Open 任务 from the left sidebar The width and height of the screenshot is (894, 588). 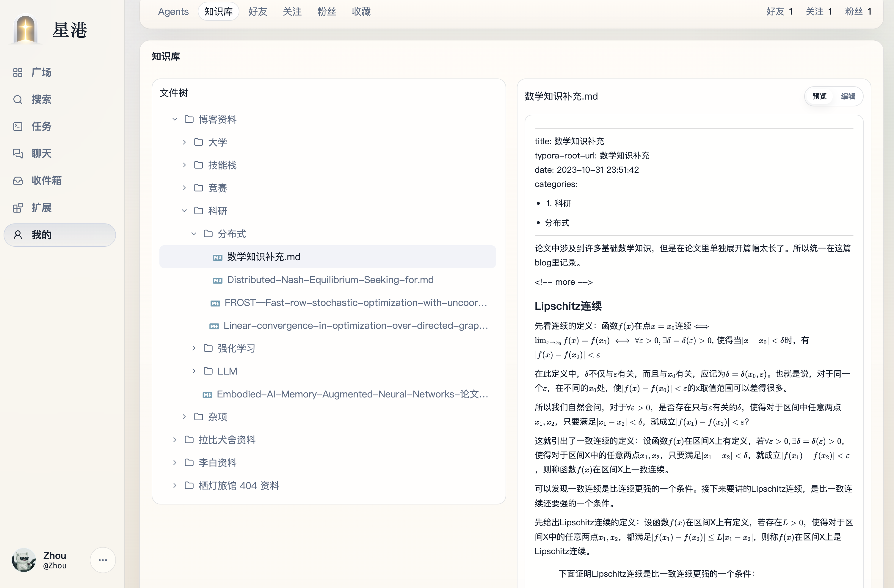tap(41, 127)
